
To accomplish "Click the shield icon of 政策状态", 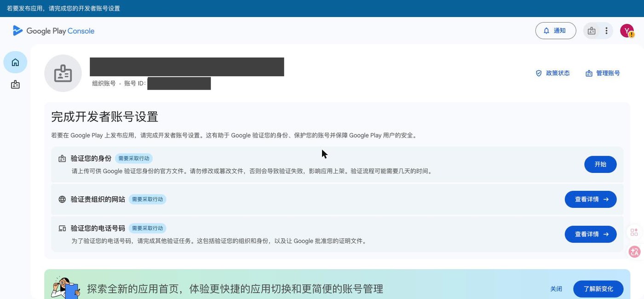I will [x=539, y=73].
